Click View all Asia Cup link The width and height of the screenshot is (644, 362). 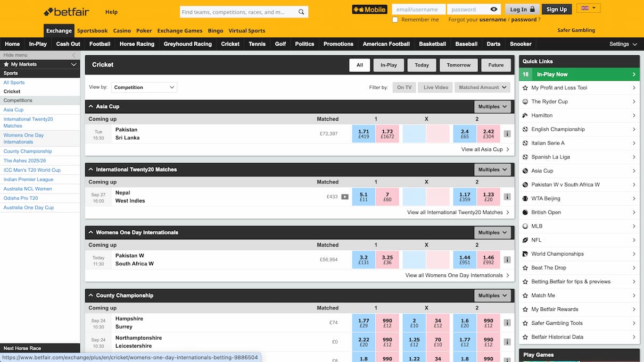pos(485,149)
